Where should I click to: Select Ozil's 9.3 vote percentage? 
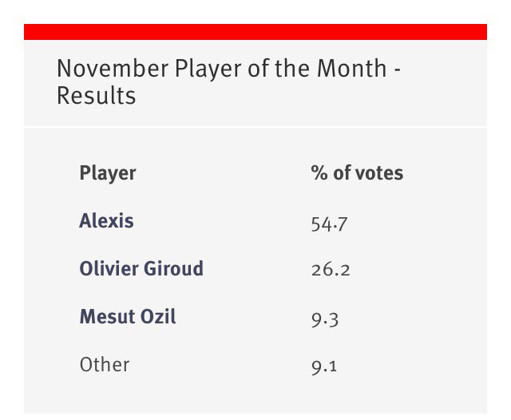[325, 320]
